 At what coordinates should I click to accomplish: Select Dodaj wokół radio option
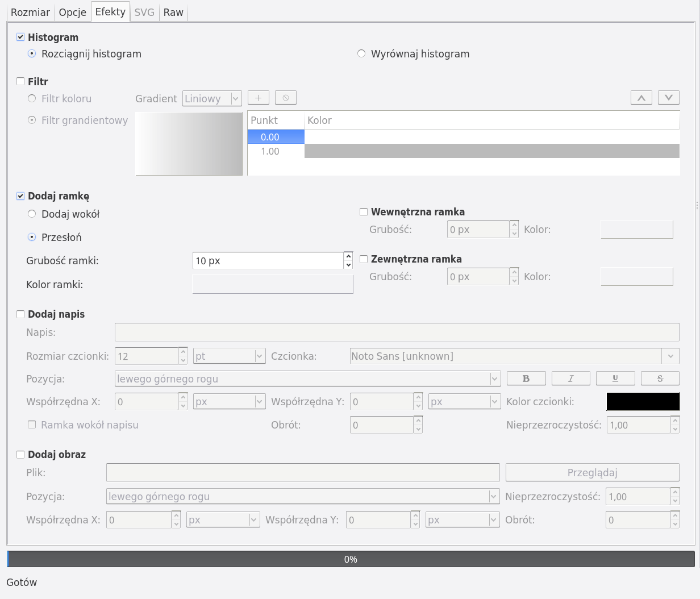[32, 214]
